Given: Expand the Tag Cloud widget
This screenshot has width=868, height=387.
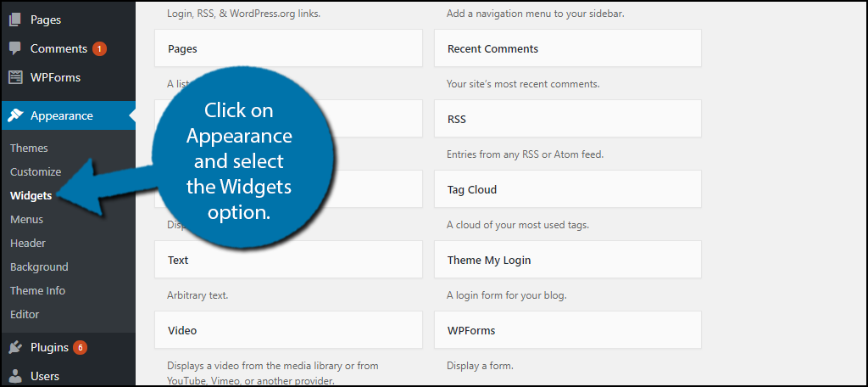Looking at the screenshot, I should coord(567,189).
